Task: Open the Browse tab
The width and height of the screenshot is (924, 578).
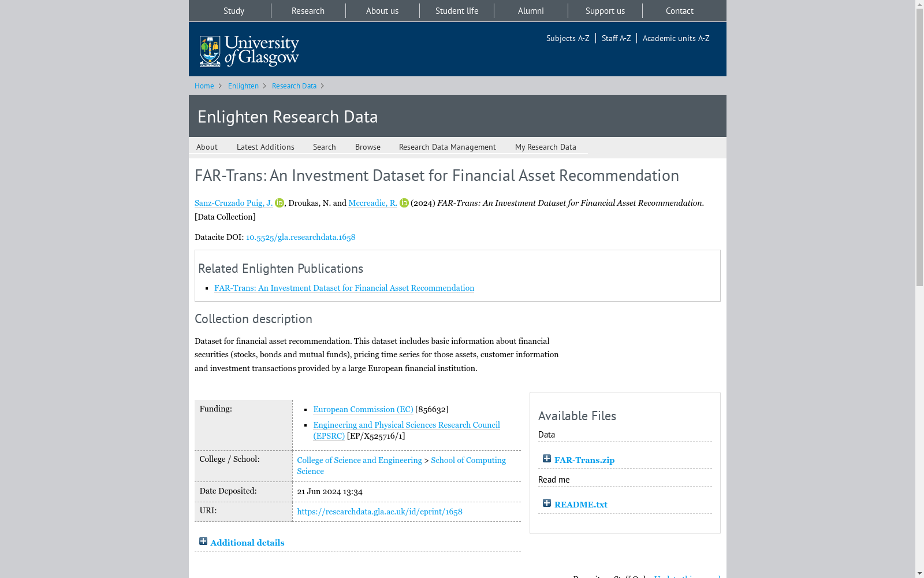Action: click(368, 147)
